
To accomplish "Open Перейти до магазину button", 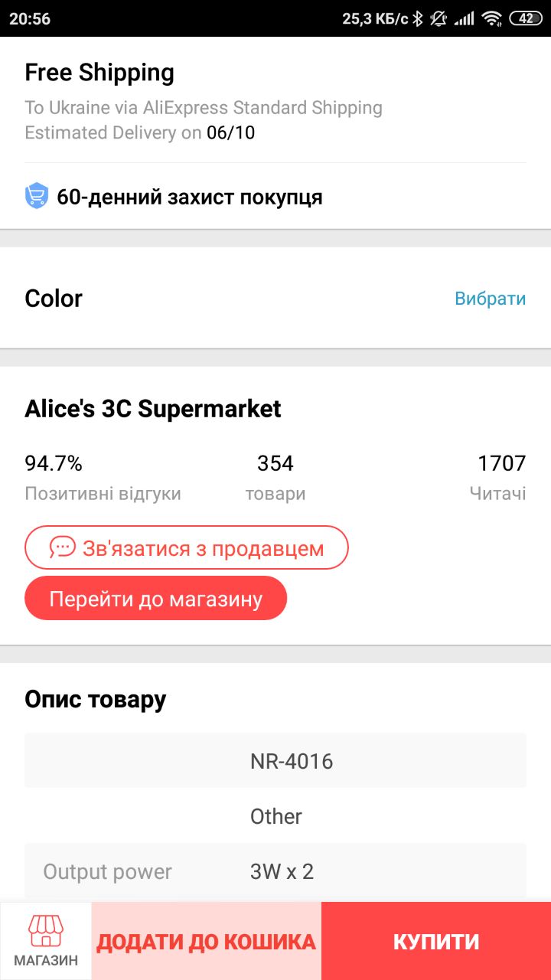I will (156, 598).
